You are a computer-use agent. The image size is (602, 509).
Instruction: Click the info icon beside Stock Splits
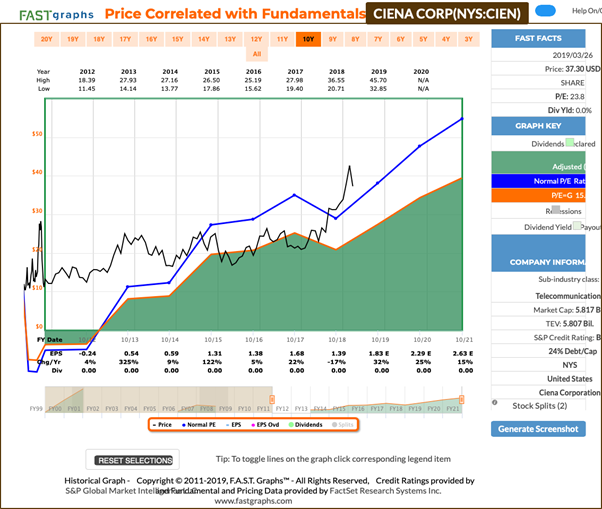coord(494,402)
